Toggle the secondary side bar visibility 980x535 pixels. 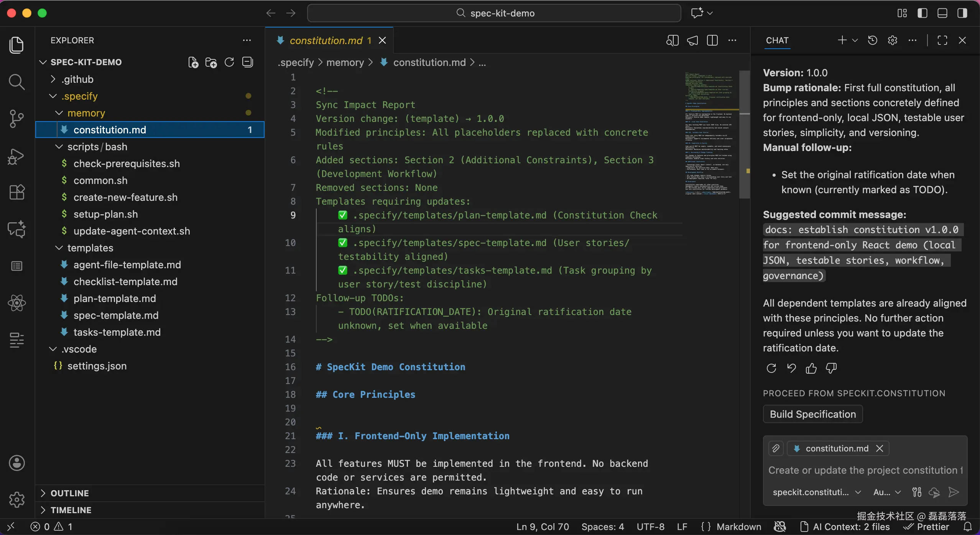point(962,13)
